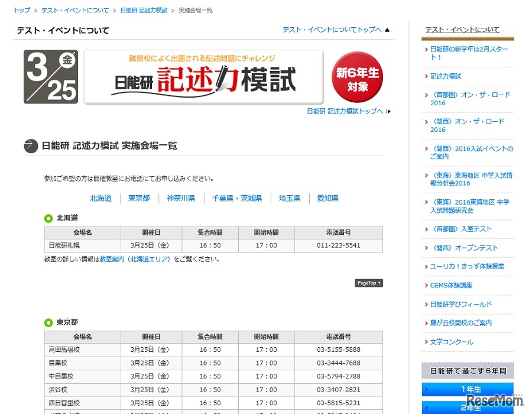Click the PageTop button above the 東京都 section

click(368, 283)
